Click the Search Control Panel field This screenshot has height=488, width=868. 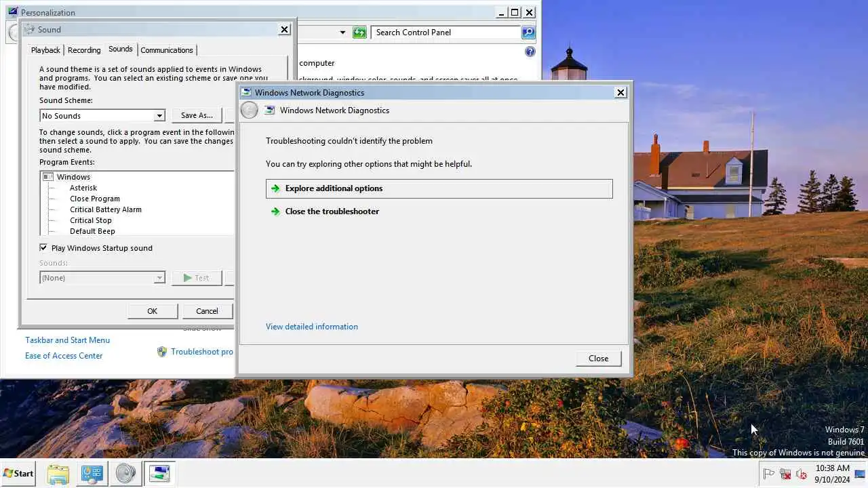coord(446,33)
